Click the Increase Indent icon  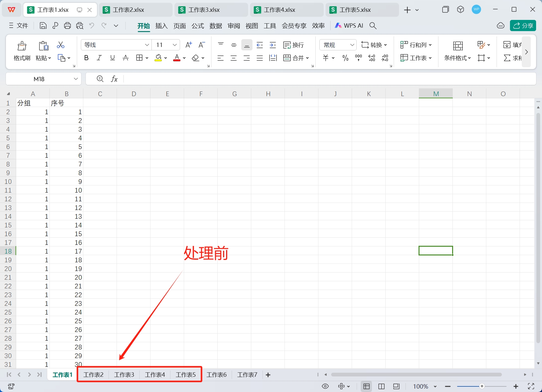[x=273, y=45]
